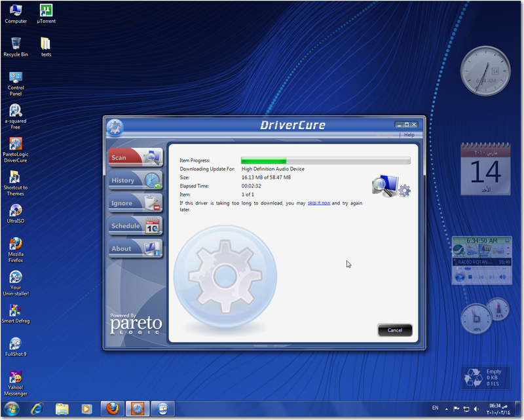Image resolution: width=524 pixels, height=420 pixels.
Task: Click the '1 of 1' item count
Action: 248,195
